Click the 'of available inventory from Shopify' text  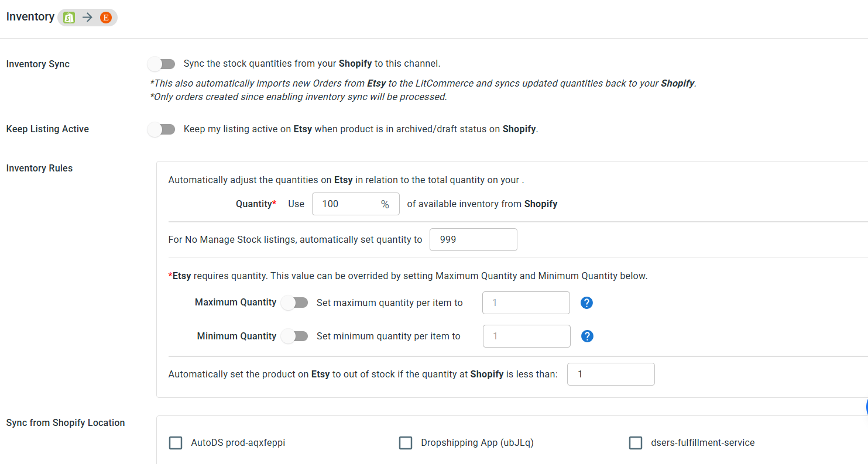(482, 204)
